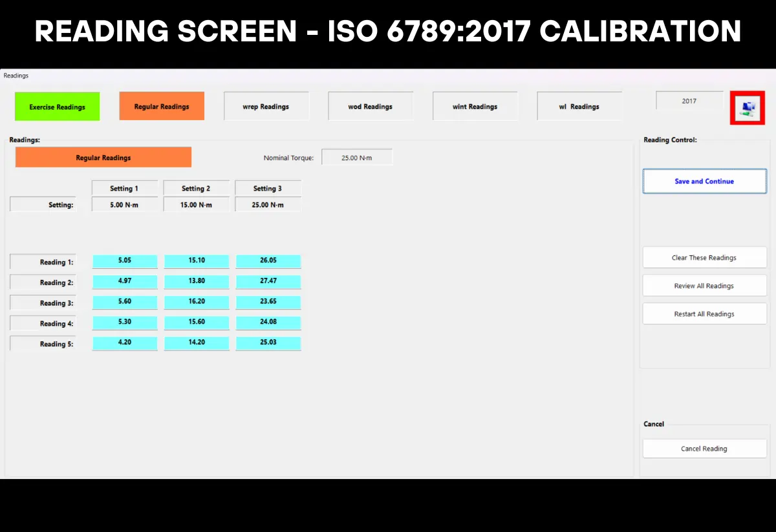Click the Setting 1 column header
This screenshot has height=532, width=776.
(124, 188)
